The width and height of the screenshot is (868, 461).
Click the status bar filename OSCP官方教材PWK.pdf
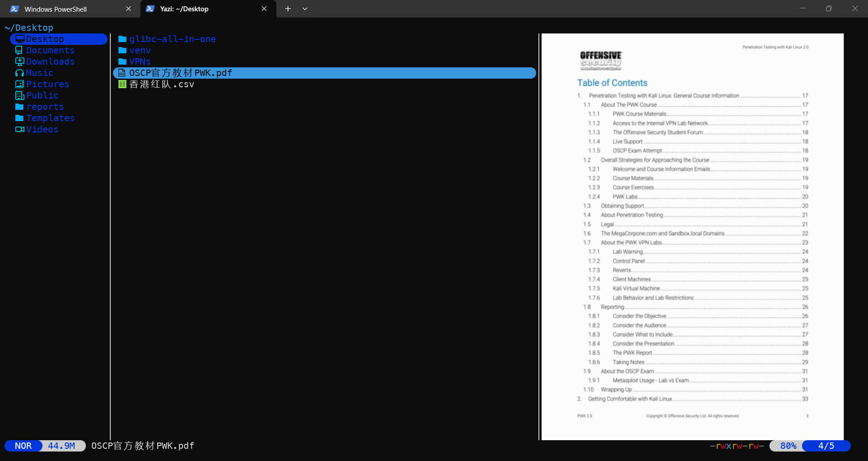143,446
